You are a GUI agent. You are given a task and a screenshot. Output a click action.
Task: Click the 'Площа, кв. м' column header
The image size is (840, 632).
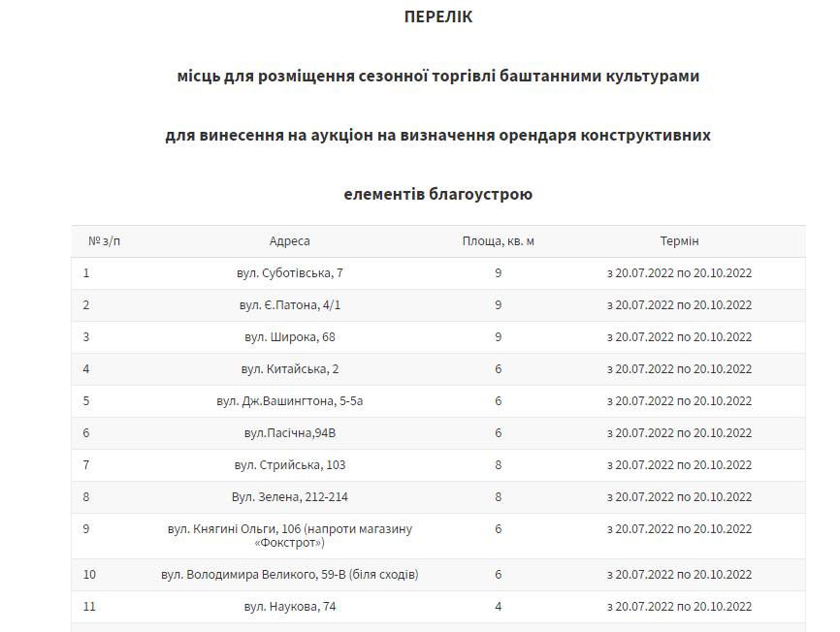498,240
